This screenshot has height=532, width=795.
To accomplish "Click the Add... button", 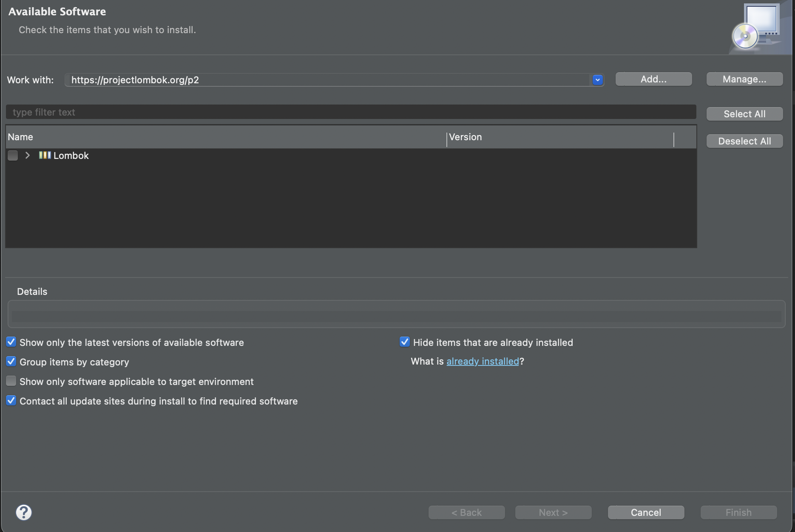I will (653, 79).
